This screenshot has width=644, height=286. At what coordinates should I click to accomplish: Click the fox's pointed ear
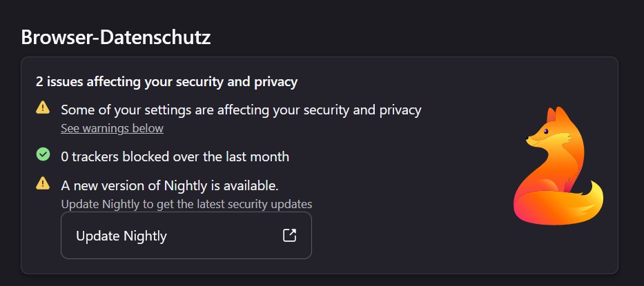point(554,114)
